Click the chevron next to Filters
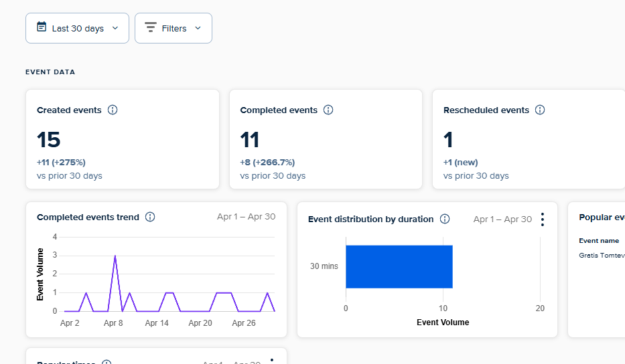Screen dimensions: 625x364 click(198, 28)
